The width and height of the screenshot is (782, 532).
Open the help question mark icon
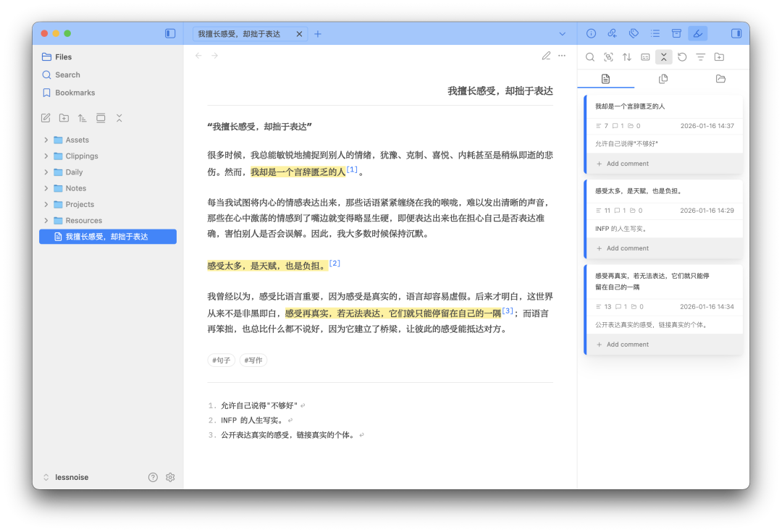click(153, 477)
